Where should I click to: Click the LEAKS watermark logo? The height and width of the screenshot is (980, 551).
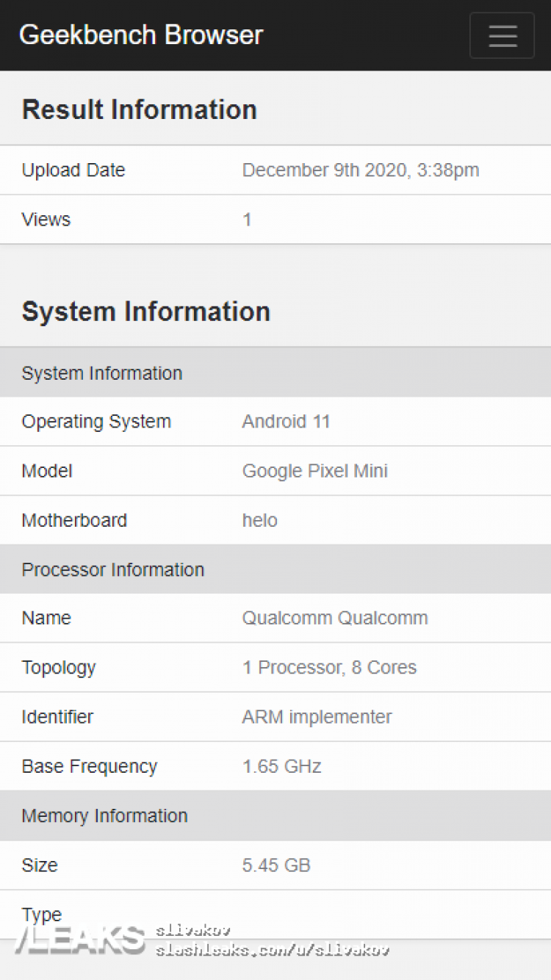81,940
